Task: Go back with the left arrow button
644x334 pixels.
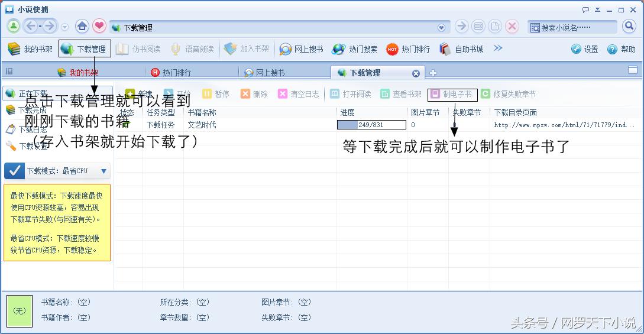Action: tap(31, 27)
